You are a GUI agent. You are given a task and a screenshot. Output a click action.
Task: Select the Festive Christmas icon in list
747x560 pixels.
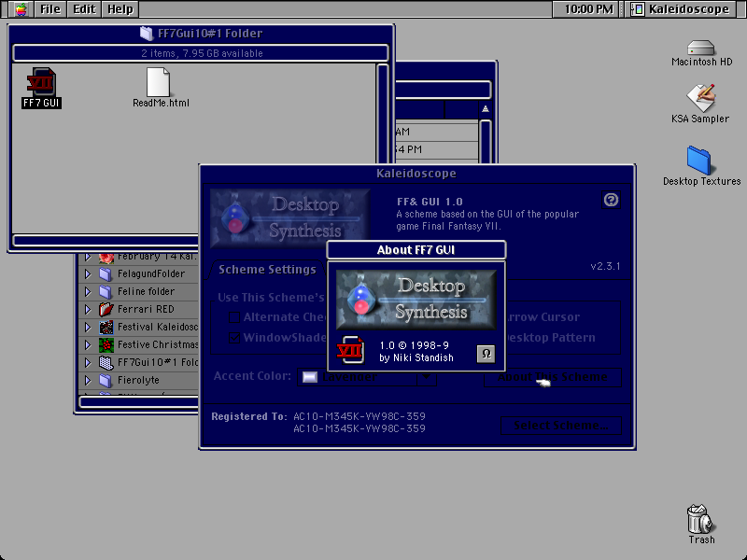coord(106,344)
